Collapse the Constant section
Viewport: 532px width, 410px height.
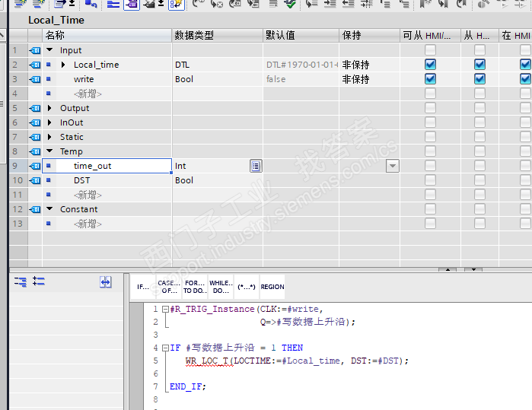tap(49, 209)
